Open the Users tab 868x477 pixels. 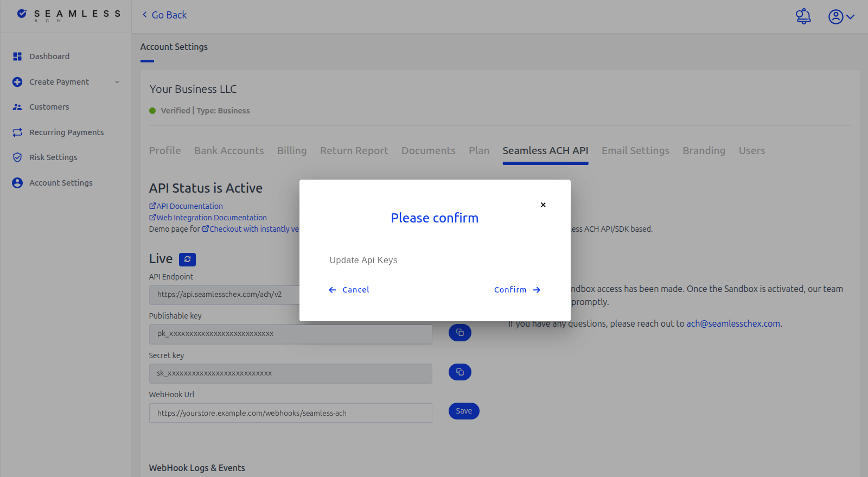point(752,151)
